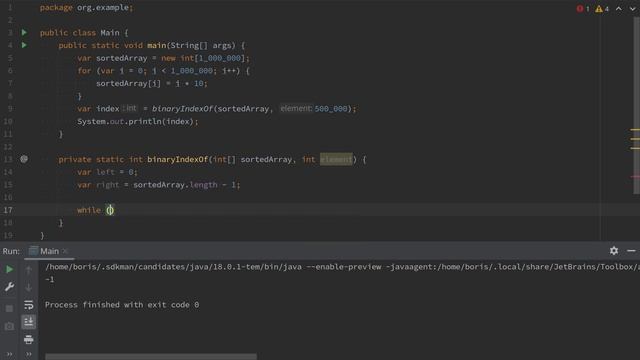This screenshot has width=640, height=360.
Task: Rerun Main with the green play button
Action: (9, 269)
